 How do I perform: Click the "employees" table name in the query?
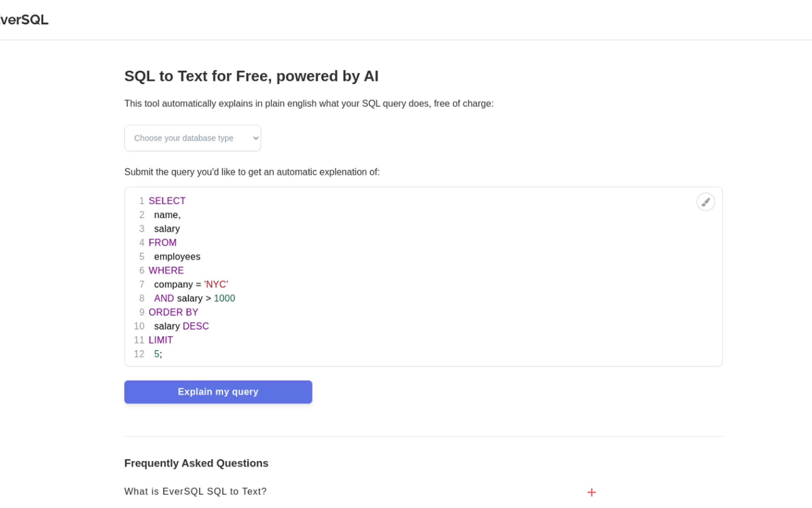[177, 257]
